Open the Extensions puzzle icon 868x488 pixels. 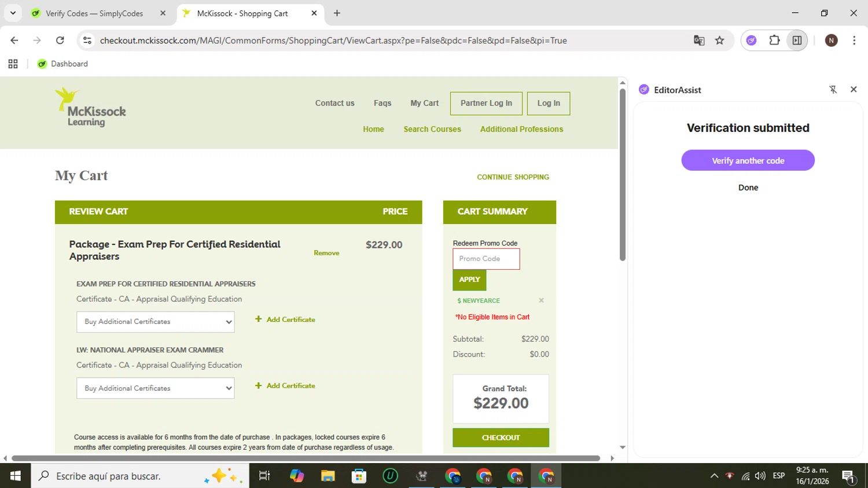click(774, 40)
